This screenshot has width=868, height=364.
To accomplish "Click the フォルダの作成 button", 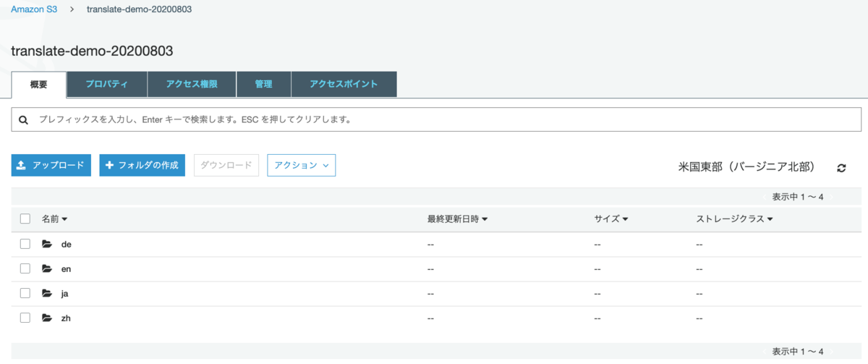I will click(142, 165).
